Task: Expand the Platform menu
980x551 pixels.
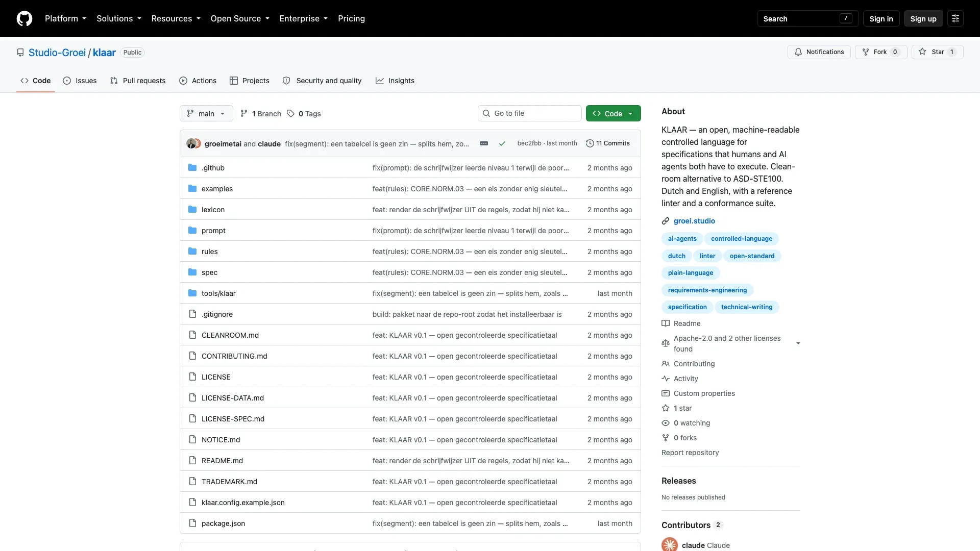Action: click(x=65, y=18)
